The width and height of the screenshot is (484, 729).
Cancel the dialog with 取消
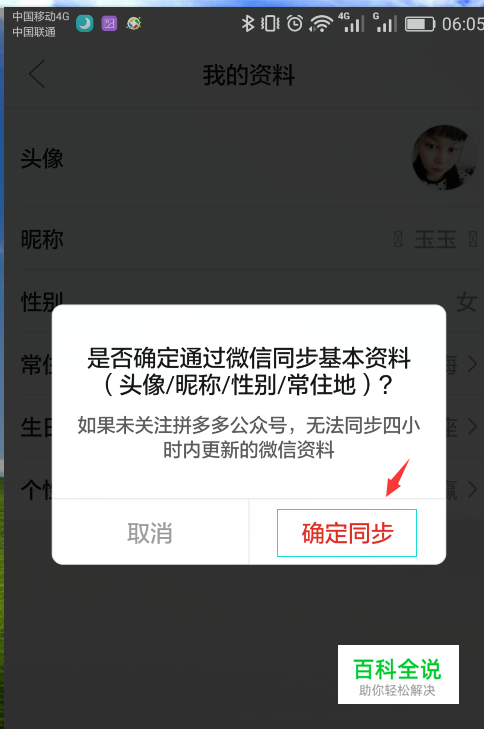(150, 533)
